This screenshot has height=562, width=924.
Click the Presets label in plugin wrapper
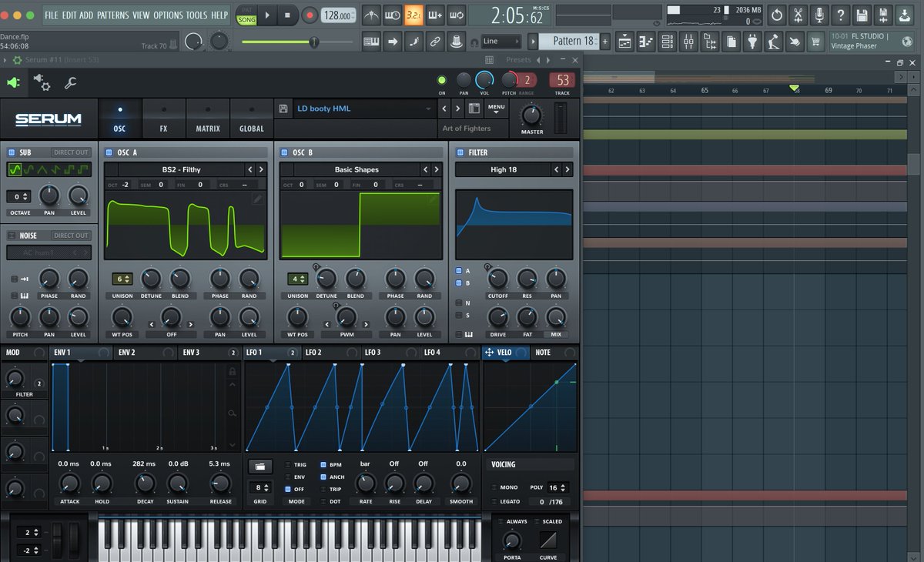(x=518, y=60)
